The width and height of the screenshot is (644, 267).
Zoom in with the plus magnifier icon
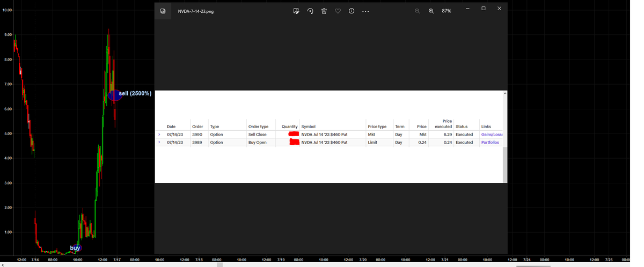click(x=431, y=11)
